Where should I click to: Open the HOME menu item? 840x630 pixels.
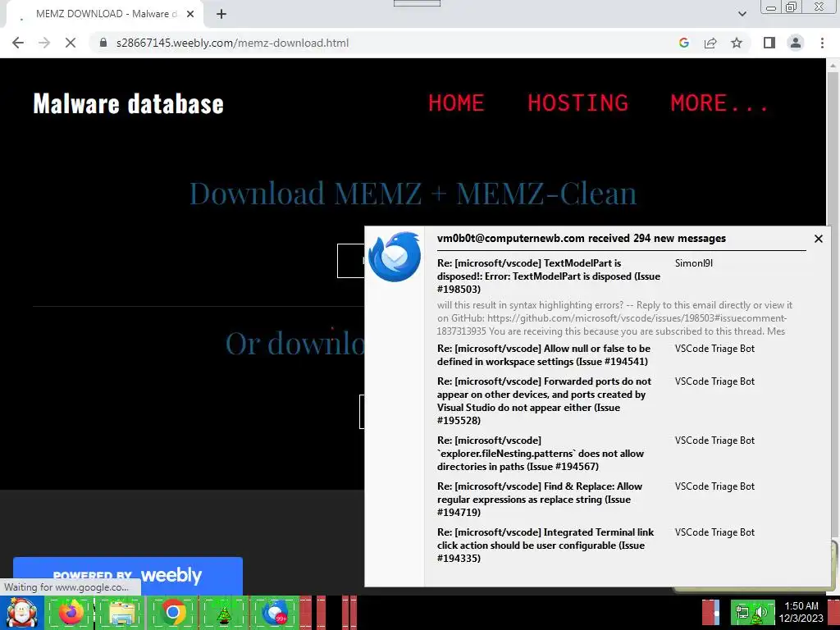(x=456, y=103)
